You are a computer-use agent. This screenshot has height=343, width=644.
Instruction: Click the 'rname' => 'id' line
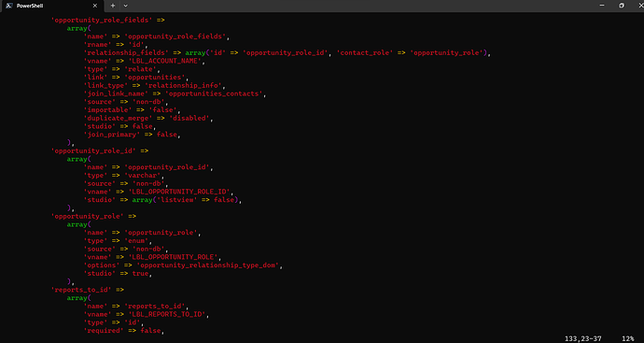116,45
